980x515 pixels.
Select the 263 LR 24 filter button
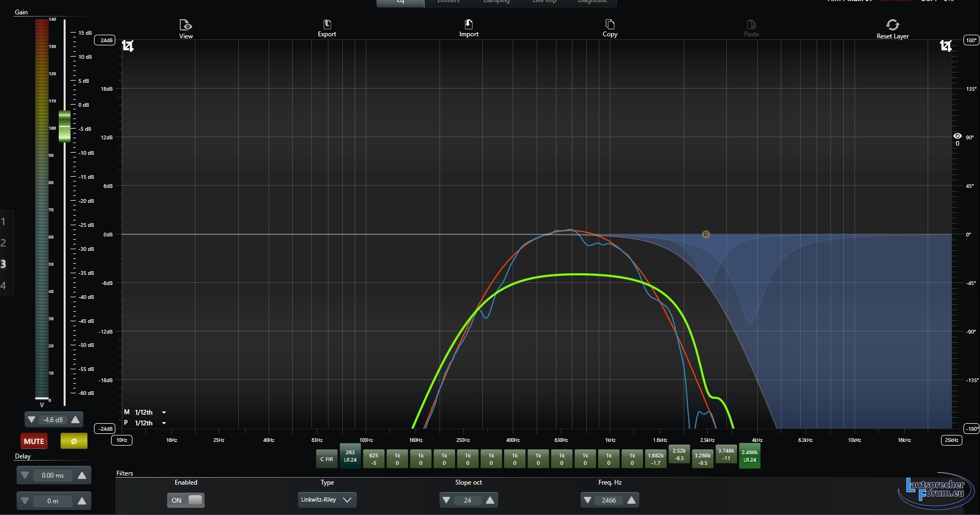click(350, 456)
